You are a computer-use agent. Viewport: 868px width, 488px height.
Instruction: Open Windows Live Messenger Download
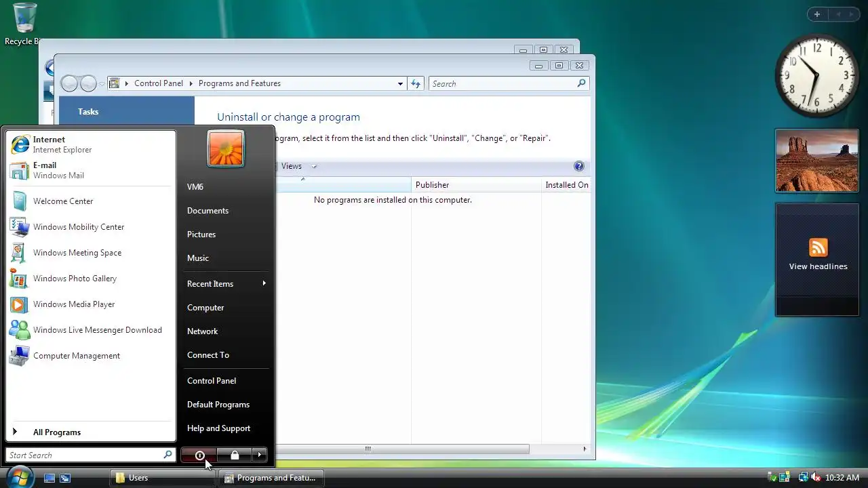90,330
